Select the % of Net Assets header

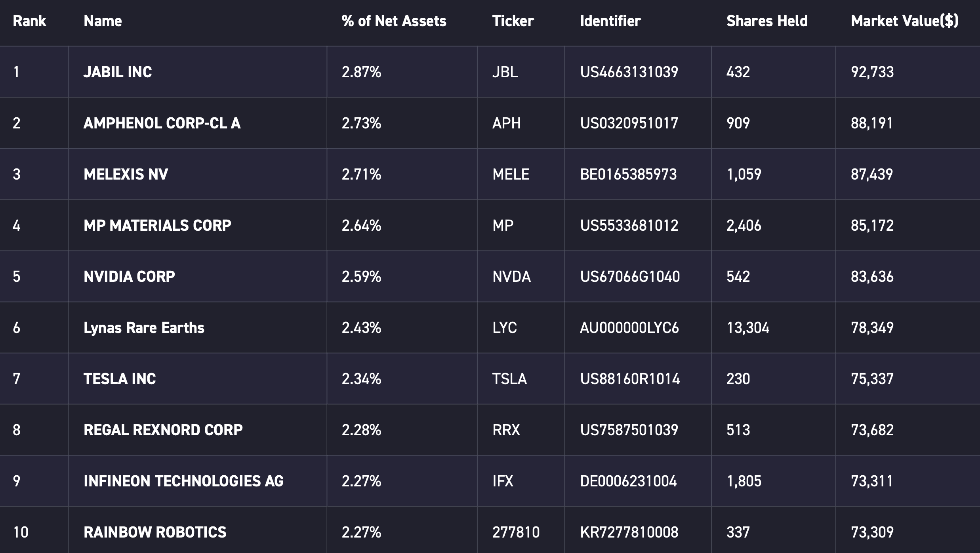click(394, 21)
